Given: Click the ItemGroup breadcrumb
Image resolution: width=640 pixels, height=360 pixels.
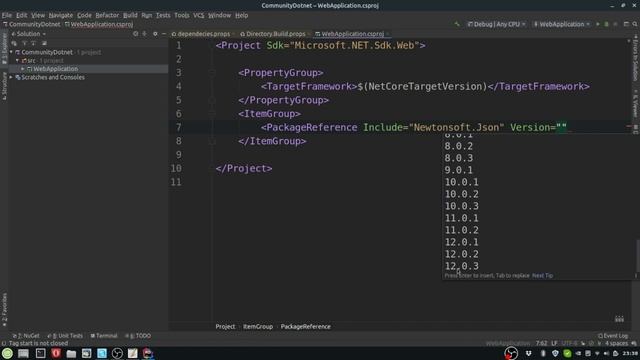Looking at the screenshot, I should pos(258,327).
